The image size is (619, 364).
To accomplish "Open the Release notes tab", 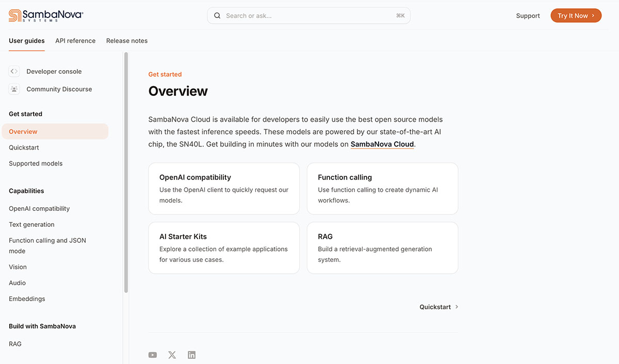I will 127,41.
